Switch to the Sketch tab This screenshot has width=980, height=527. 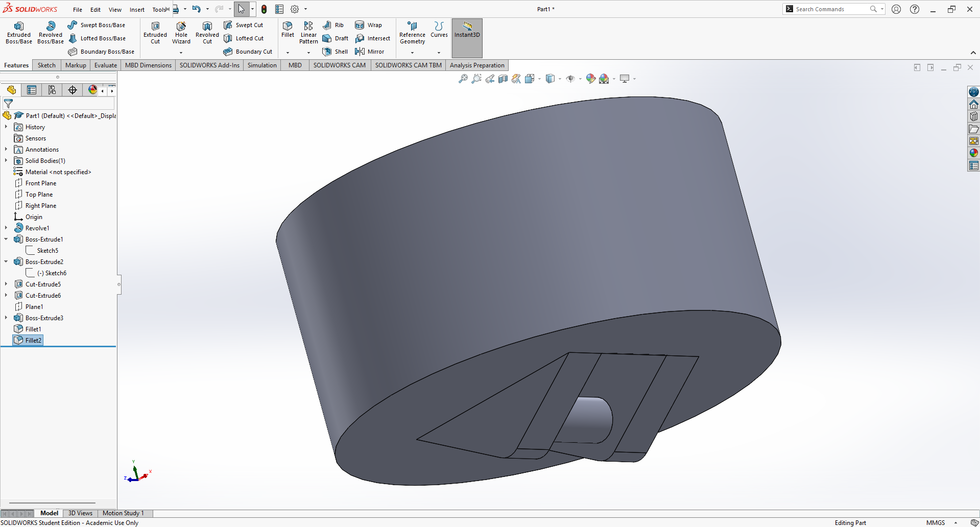[x=46, y=65]
